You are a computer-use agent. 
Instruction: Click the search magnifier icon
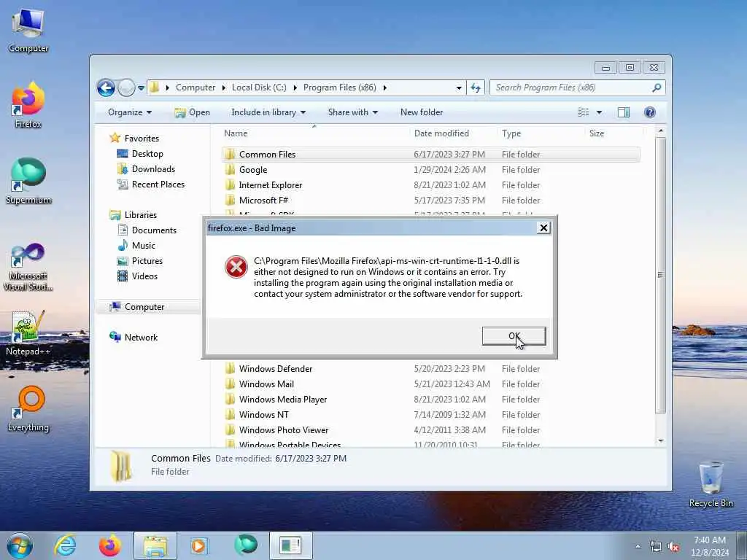pyautogui.click(x=657, y=87)
